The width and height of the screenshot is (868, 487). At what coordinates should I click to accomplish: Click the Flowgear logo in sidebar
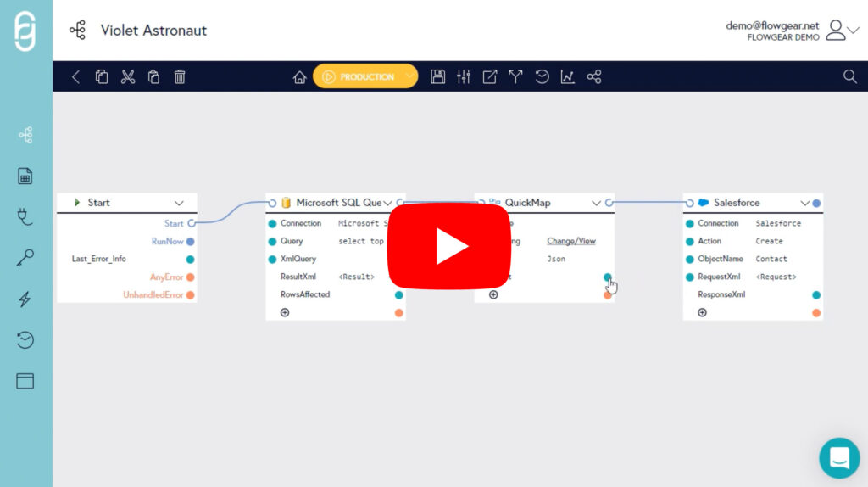(25, 31)
